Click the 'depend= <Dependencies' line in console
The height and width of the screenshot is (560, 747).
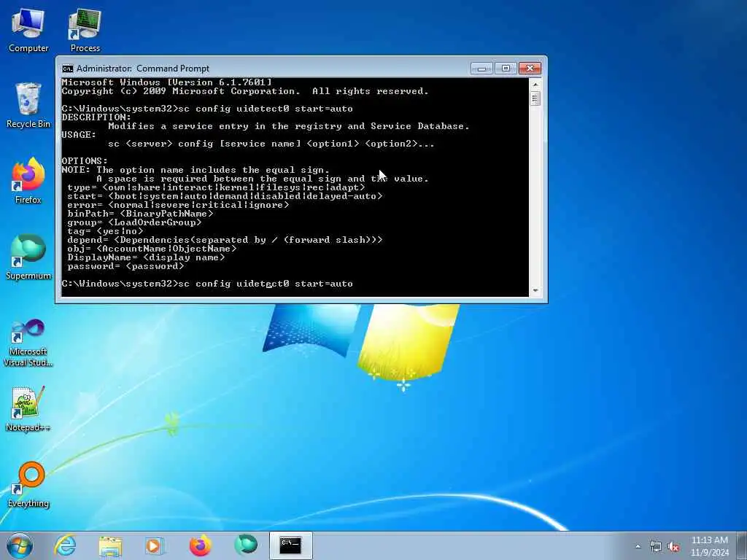[x=225, y=240]
